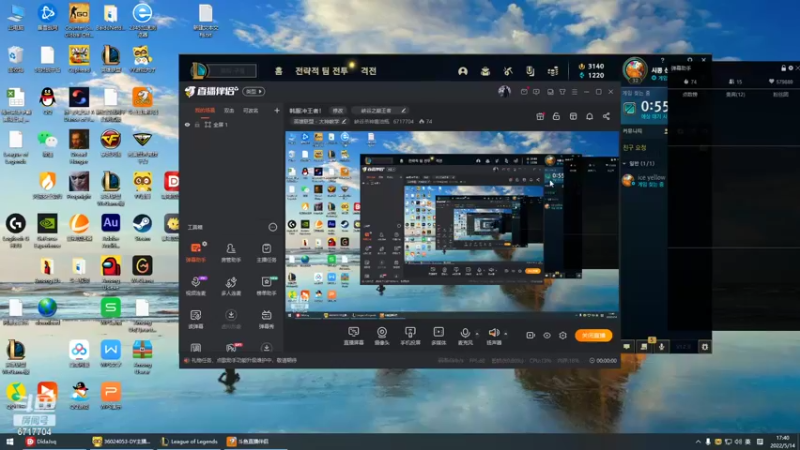Open the user avatar in streaming app title bar
800x450 pixels.
[504, 91]
